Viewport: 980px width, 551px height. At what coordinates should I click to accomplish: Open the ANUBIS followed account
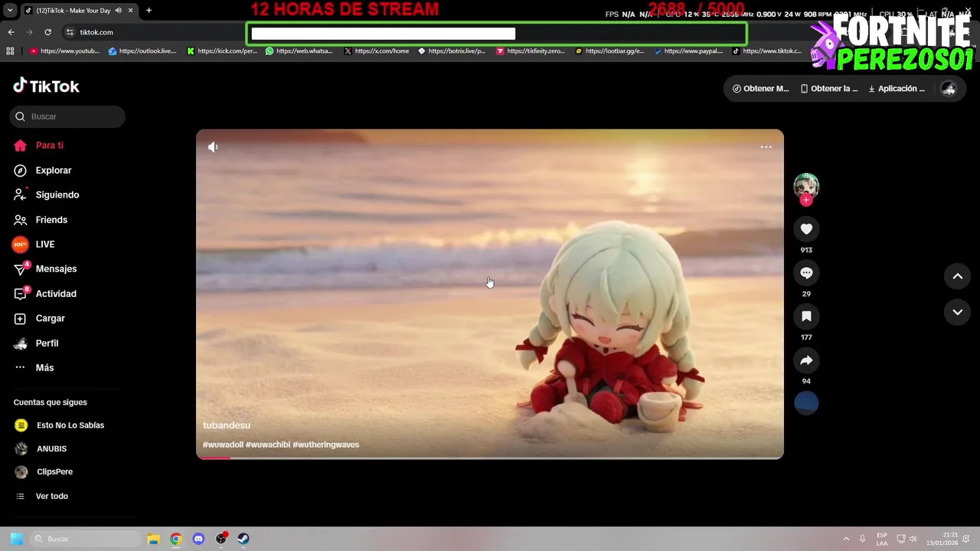[x=41, y=448]
